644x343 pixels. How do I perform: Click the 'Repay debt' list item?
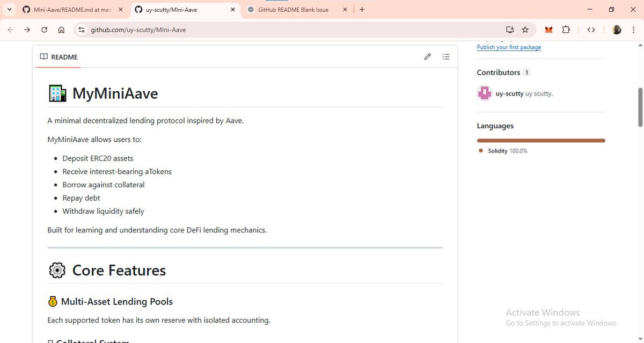82,198
